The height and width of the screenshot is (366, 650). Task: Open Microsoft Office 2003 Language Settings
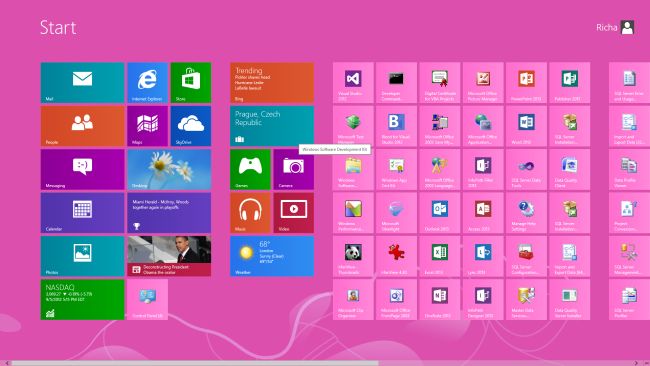coord(439,169)
